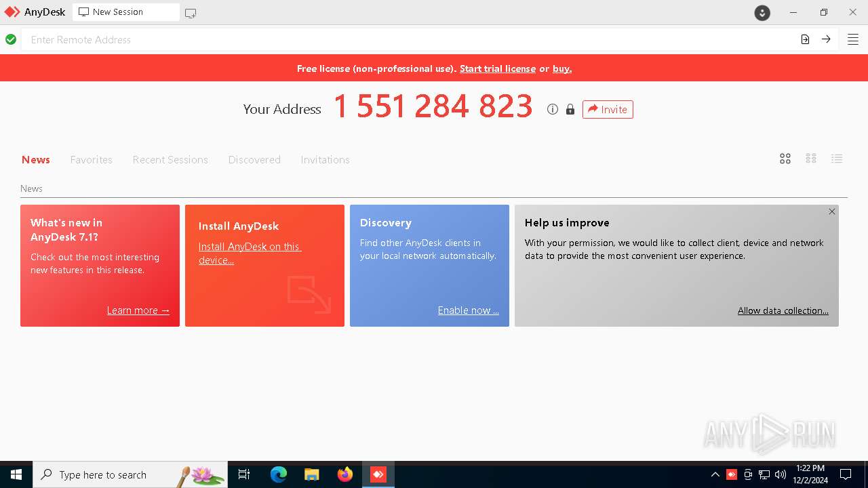The image size is (868, 488).
Task: Click the AnyDesk taskbar icon
Action: [x=378, y=474]
